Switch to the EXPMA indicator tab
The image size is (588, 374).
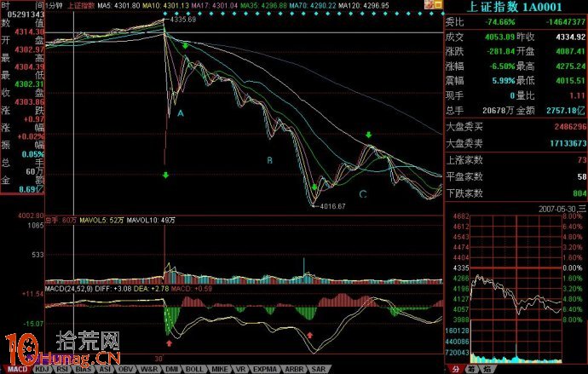click(x=265, y=370)
